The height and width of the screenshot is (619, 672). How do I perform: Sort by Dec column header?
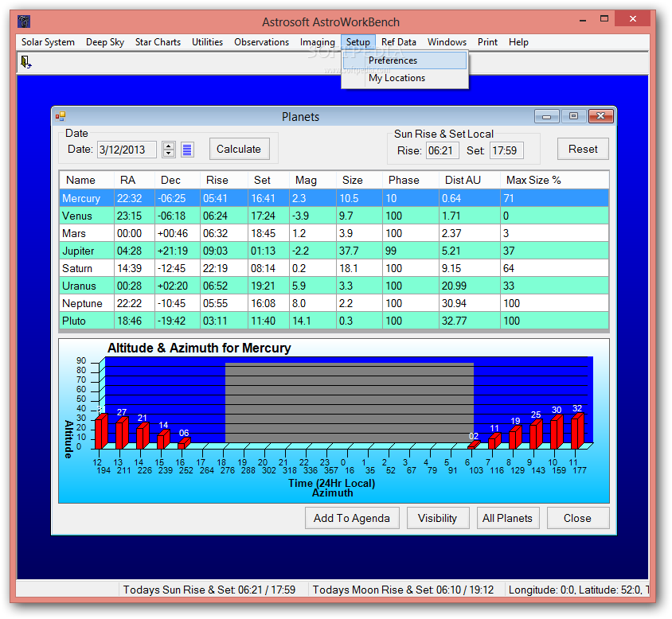pos(178,181)
